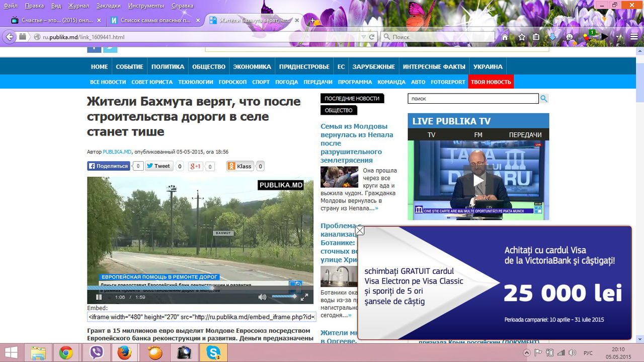Share article via Facebook Поделиться button
The height and width of the screenshot is (362, 644).
pos(109,166)
